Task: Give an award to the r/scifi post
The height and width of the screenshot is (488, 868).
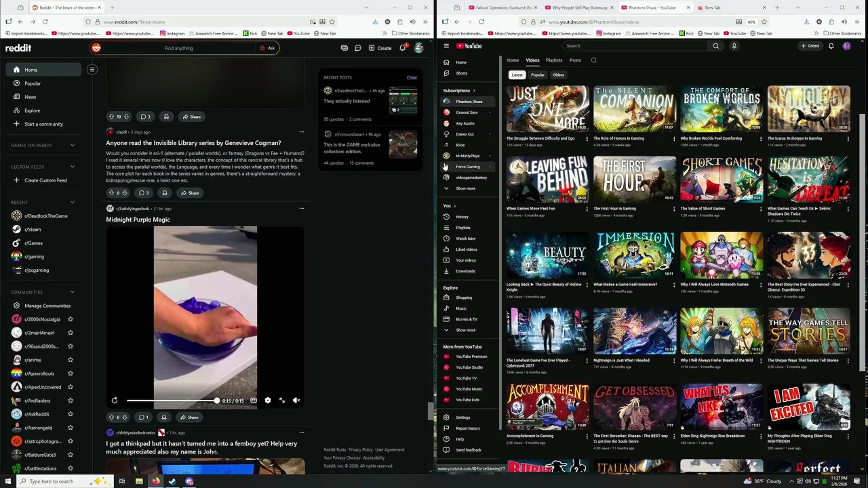Action: (165, 193)
